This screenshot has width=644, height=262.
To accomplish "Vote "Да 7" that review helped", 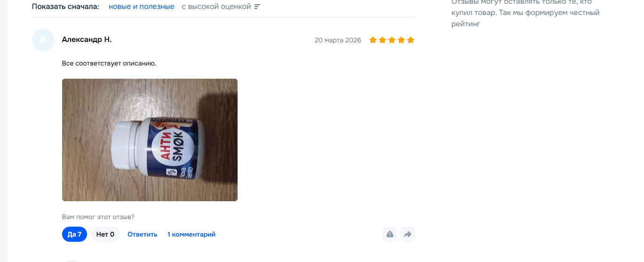I will point(74,234).
